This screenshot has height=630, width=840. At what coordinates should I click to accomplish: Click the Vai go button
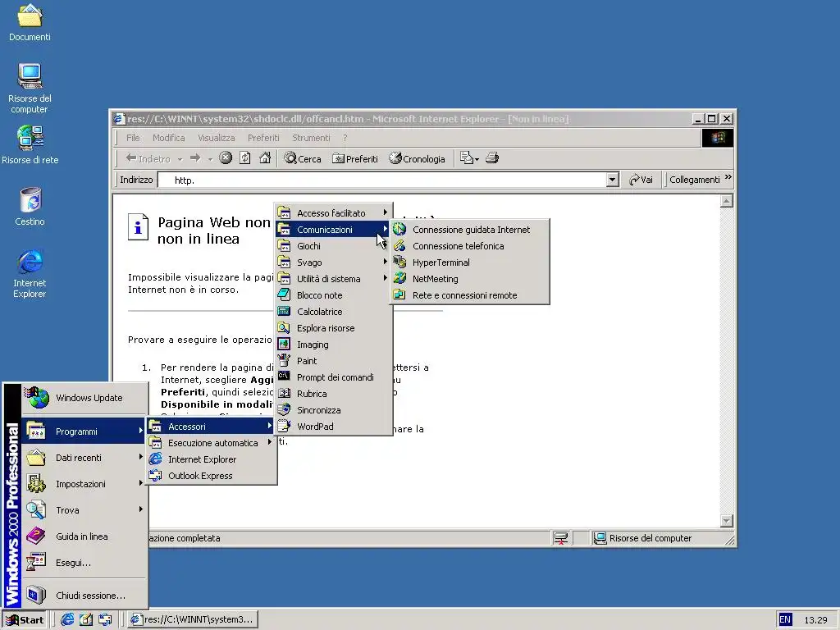point(641,180)
